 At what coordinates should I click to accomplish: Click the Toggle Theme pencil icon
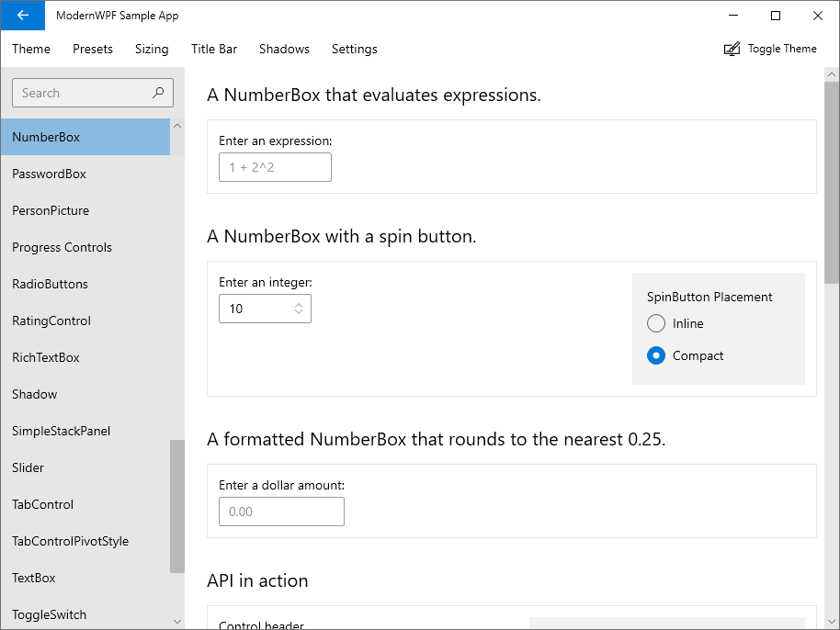point(731,48)
